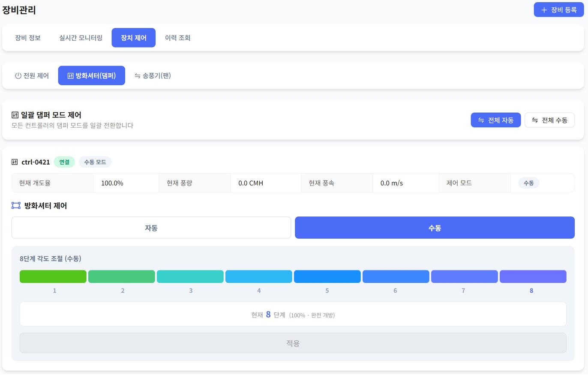The width and height of the screenshot is (588, 384).
Task: Click the plus icon in 장비 등록 button
Action: [544, 10]
